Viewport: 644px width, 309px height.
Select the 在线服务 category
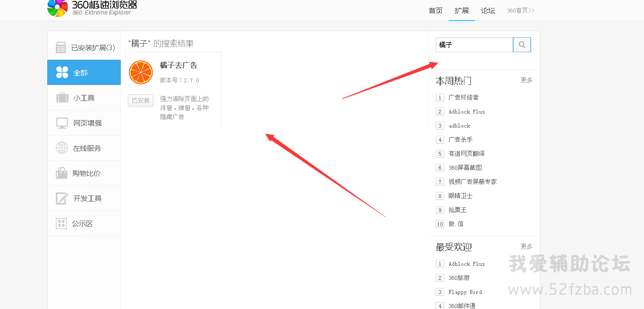(84, 148)
